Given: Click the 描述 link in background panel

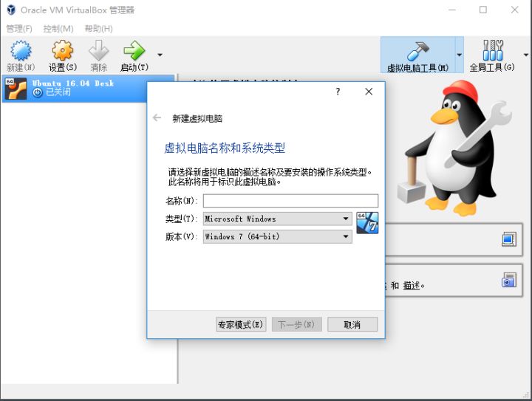Looking at the screenshot, I should [x=412, y=285].
